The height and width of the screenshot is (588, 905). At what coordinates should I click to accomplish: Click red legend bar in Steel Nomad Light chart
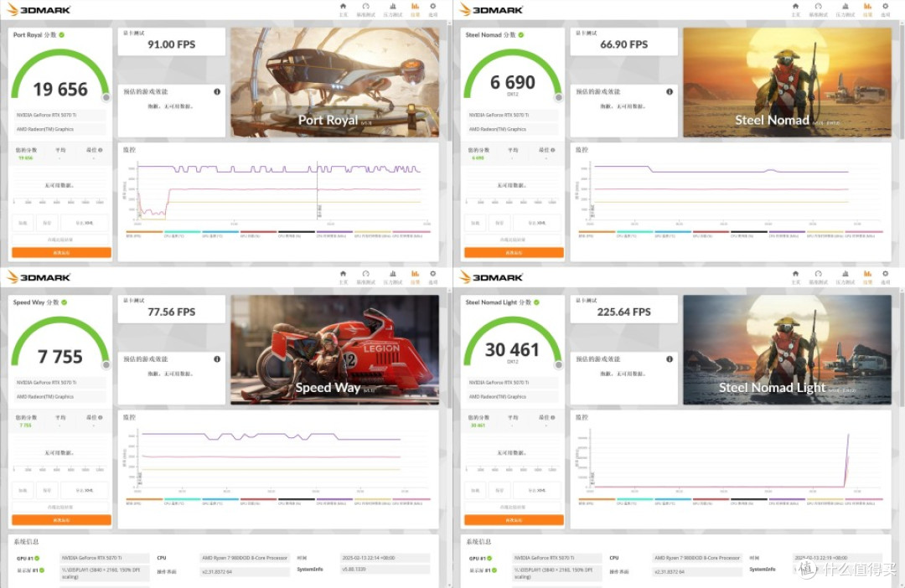[x=711, y=499]
